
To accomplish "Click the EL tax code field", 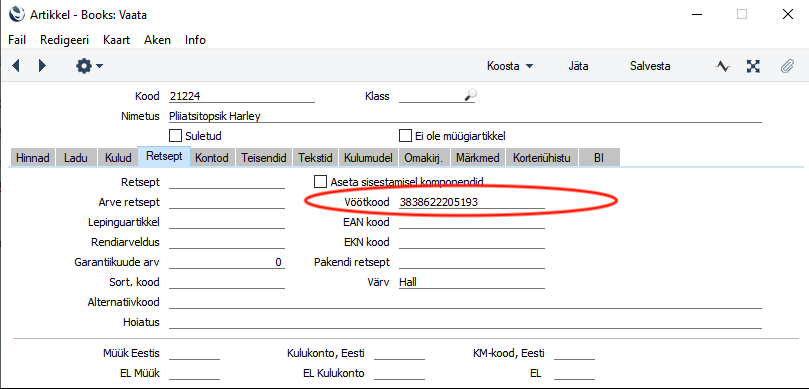I will click(x=574, y=374).
